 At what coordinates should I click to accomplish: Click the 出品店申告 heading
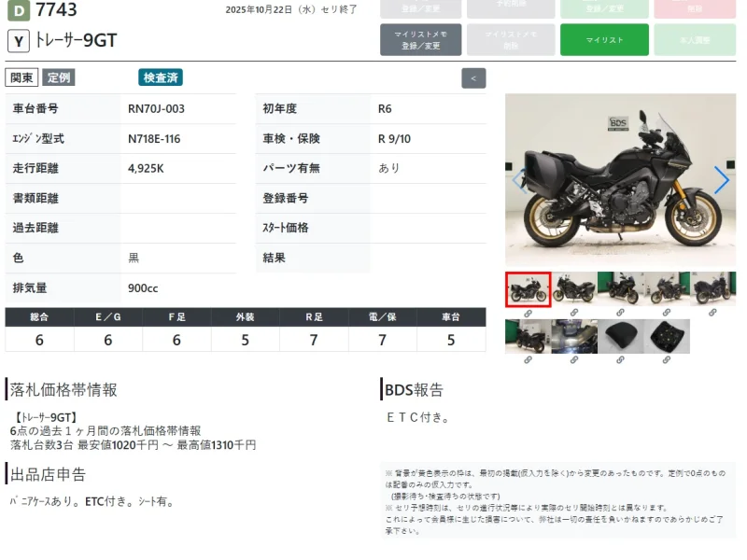point(48,475)
